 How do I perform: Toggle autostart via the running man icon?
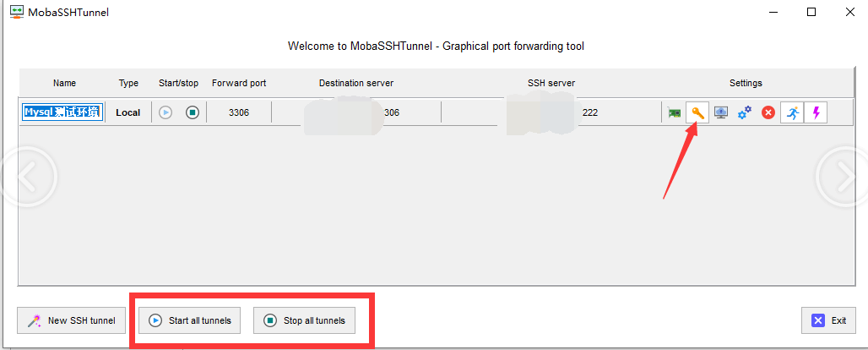[792, 112]
